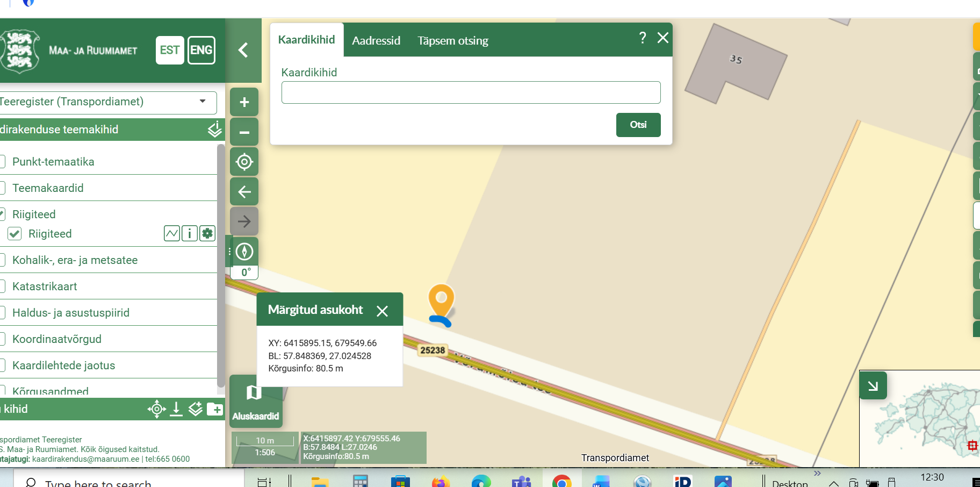980x487 pixels.
Task: Switch language with the ENG button
Action: click(201, 50)
